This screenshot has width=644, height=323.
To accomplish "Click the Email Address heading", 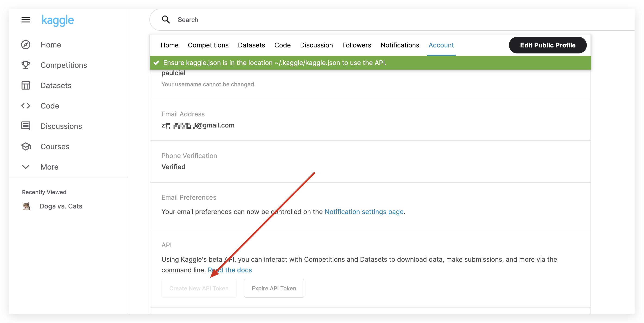I will pos(183,114).
